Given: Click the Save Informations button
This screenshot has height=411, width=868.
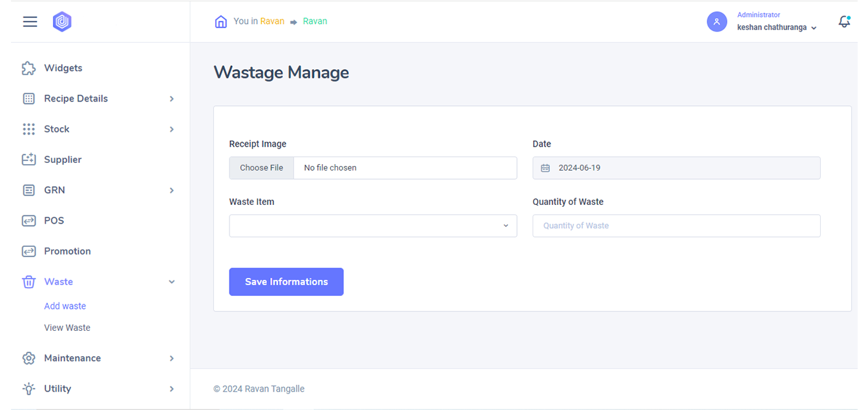Looking at the screenshot, I should coord(286,282).
